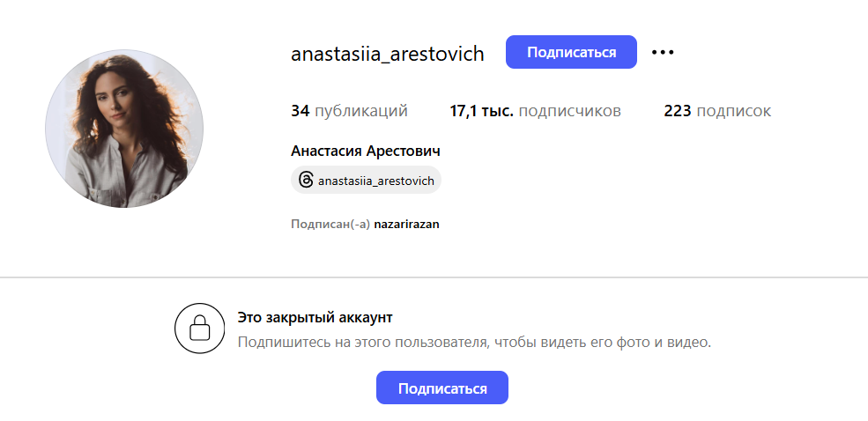868x421 pixels.
Task: Click the Threads logo icon
Action: pos(306,180)
